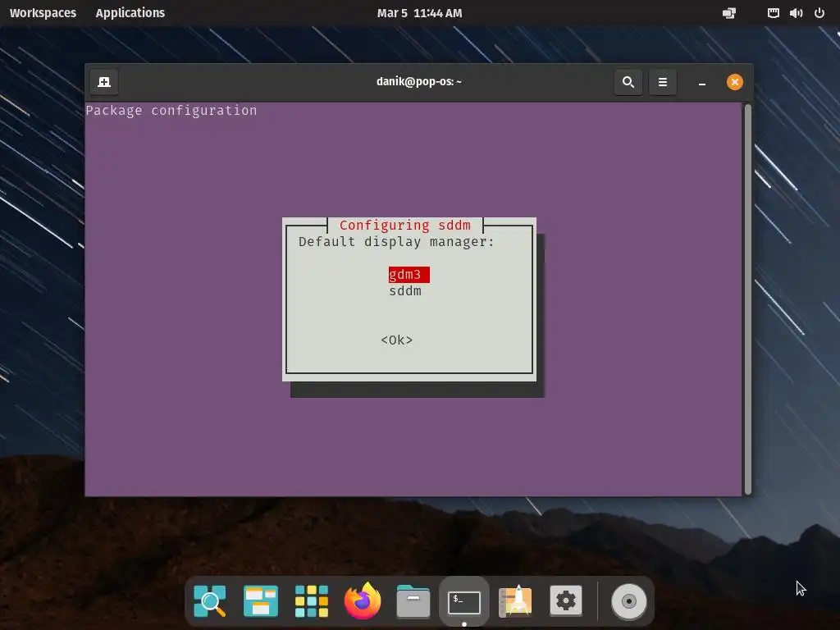This screenshot has width=840, height=630.
Task: Select sddm as default display manager
Action: (405, 291)
